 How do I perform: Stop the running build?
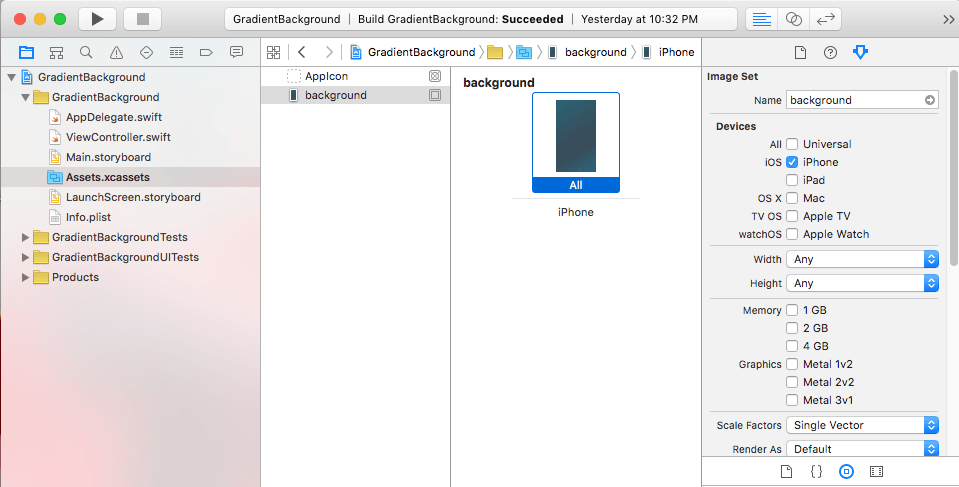click(143, 19)
